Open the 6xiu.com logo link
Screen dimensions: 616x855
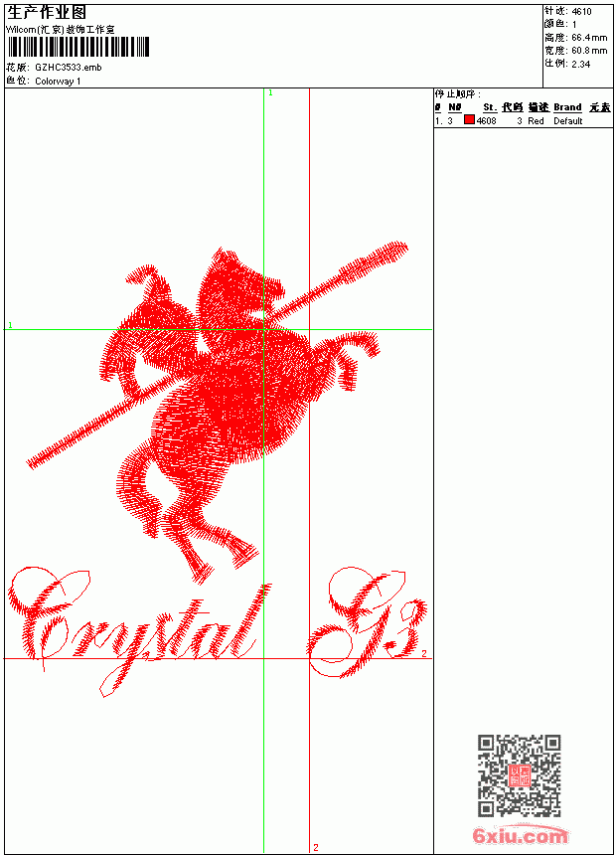click(x=520, y=835)
